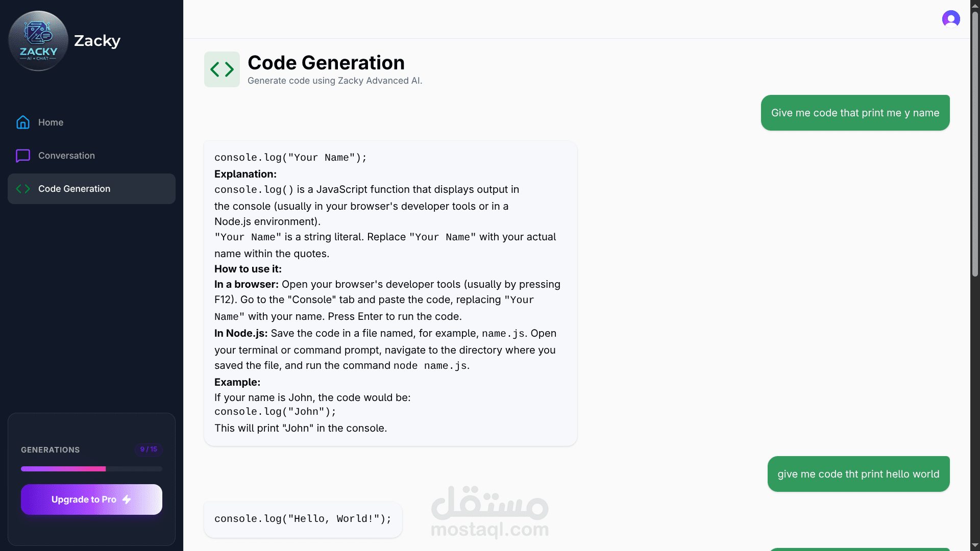980x551 pixels.
Task: Click the sidebar Code Generation brackets icon
Action: pos(23,189)
